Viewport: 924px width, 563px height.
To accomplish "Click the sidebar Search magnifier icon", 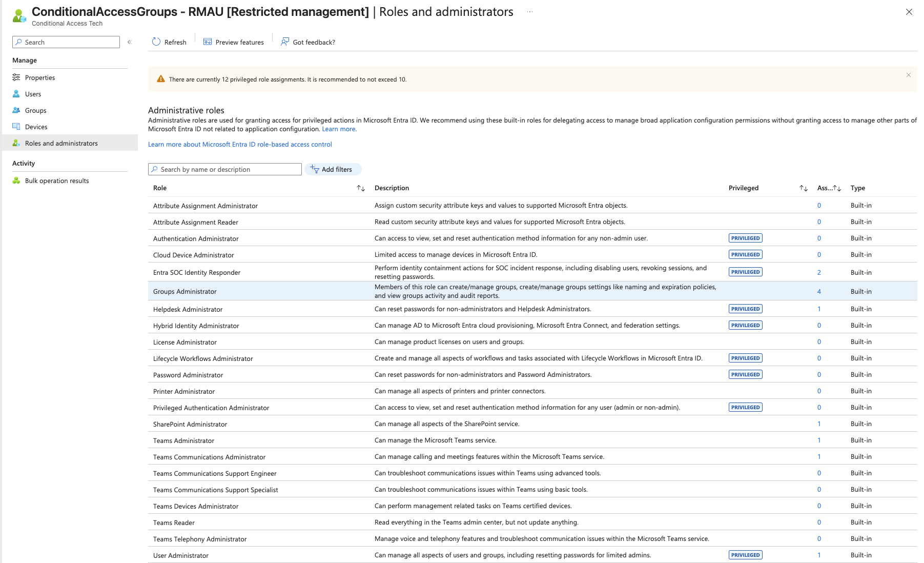I will [19, 42].
